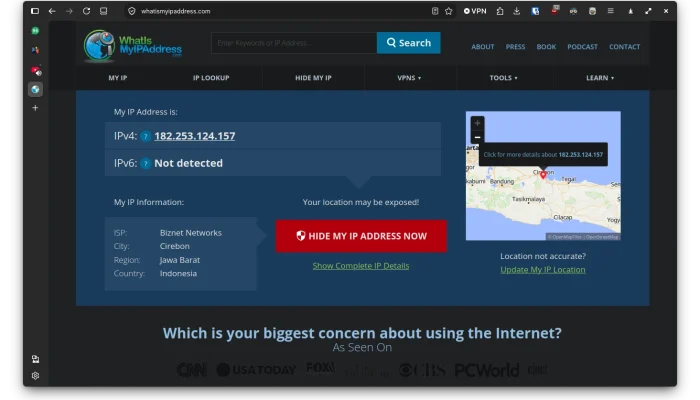Select the IP LOOKUP navigation item

pos(211,78)
